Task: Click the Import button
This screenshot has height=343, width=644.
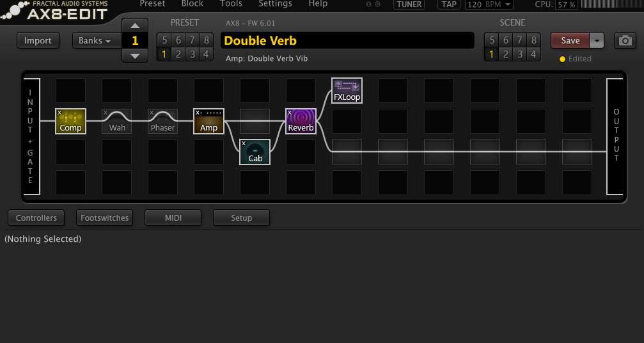Action: click(x=38, y=41)
